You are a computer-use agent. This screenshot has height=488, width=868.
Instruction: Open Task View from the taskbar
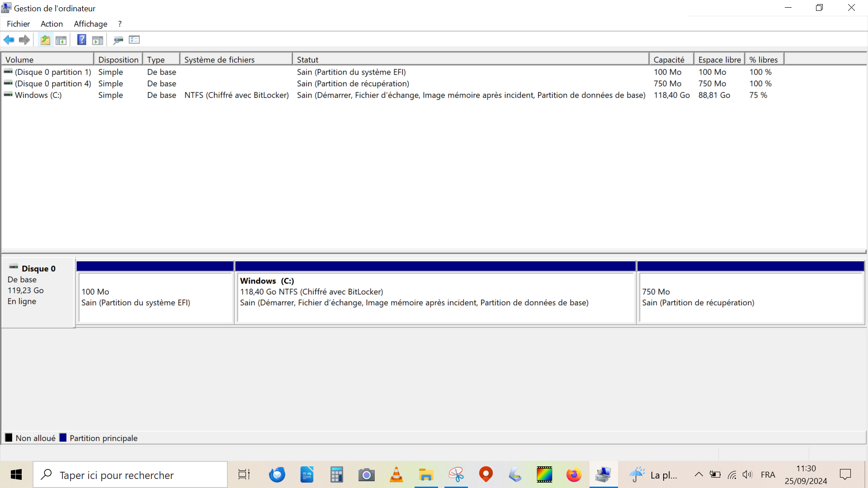pos(244,474)
